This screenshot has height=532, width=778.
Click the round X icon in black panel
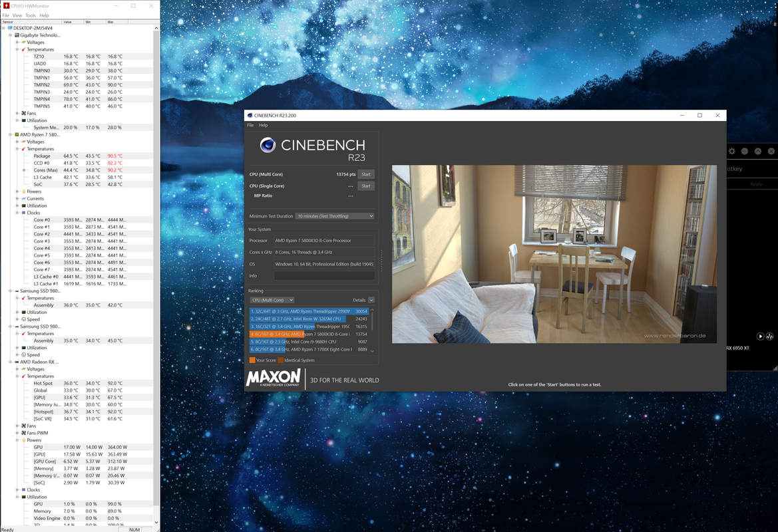pyautogui.click(x=771, y=151)
